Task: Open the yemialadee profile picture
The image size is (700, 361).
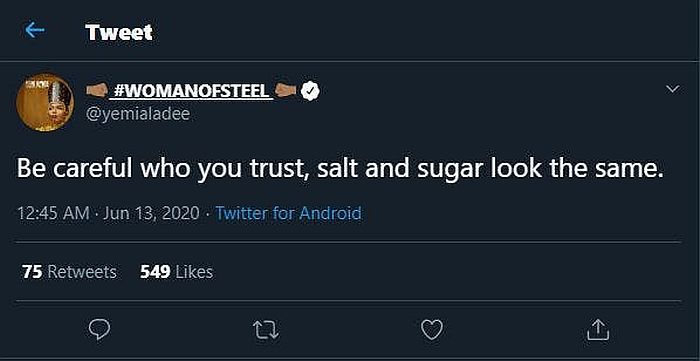Action: (x=45, y=102)
